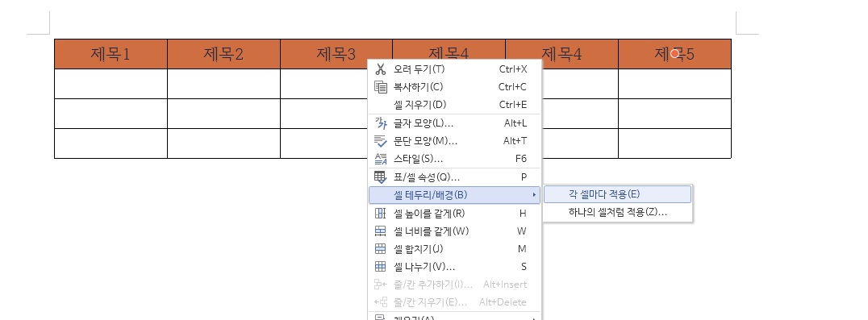
Task: Choose 하나의 셀처럼 적용(Z)... in submenu
Action: [x=617, y=212]
